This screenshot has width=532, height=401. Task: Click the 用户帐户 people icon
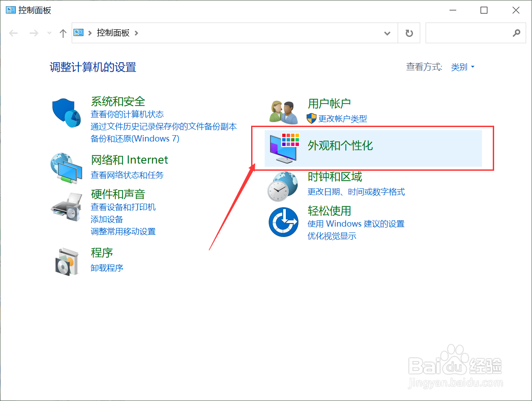tap(283, 110)
